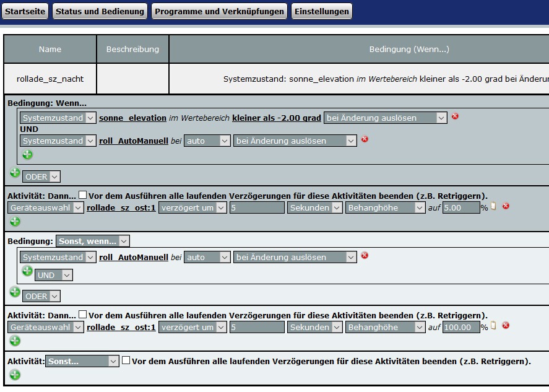Remove roll_AutoManuell condition in Sonst, wenn... block
Image resolution: width=549 pixels, height=392 pixels.
point(365,255)
